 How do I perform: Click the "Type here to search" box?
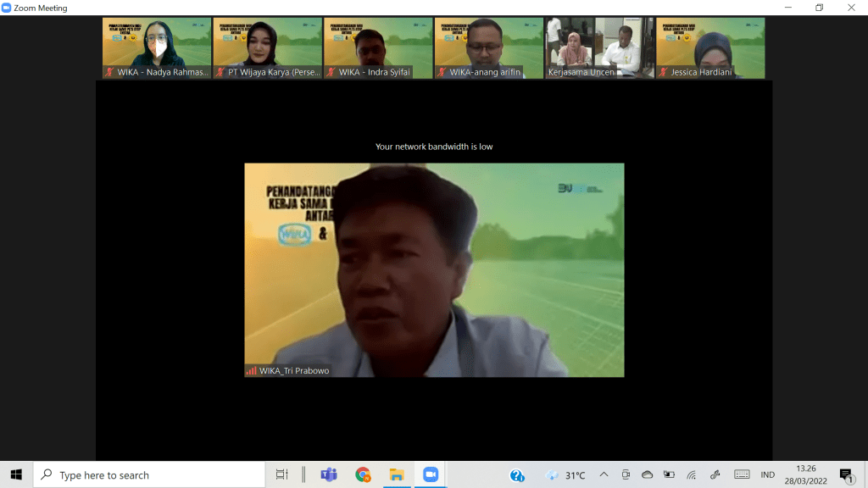[x=149, y=474]
